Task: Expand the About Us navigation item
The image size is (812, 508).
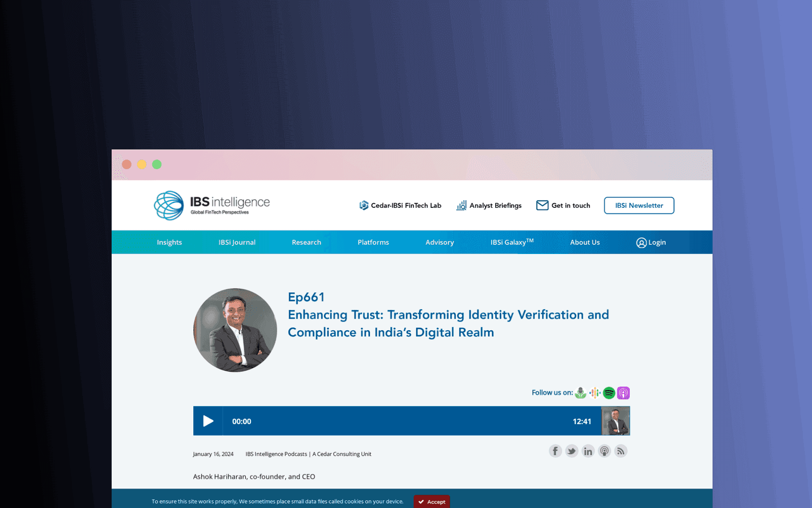Action: tap(585, 242)
